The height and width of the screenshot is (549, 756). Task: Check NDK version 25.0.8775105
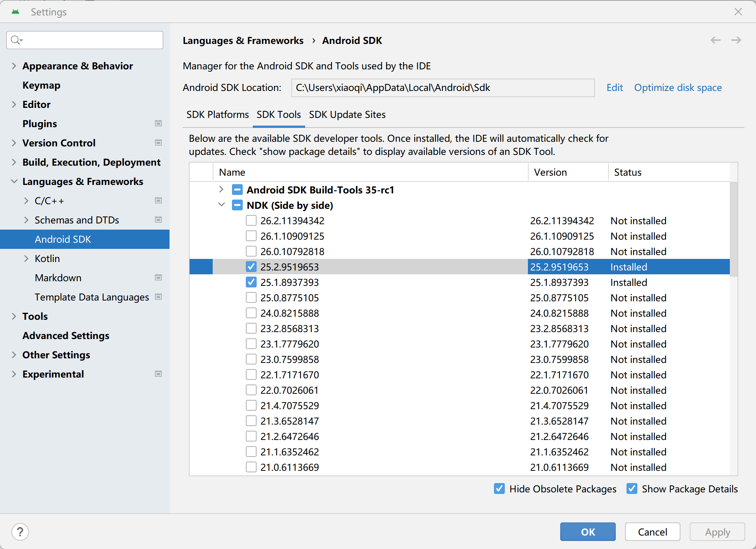[251, 297]
